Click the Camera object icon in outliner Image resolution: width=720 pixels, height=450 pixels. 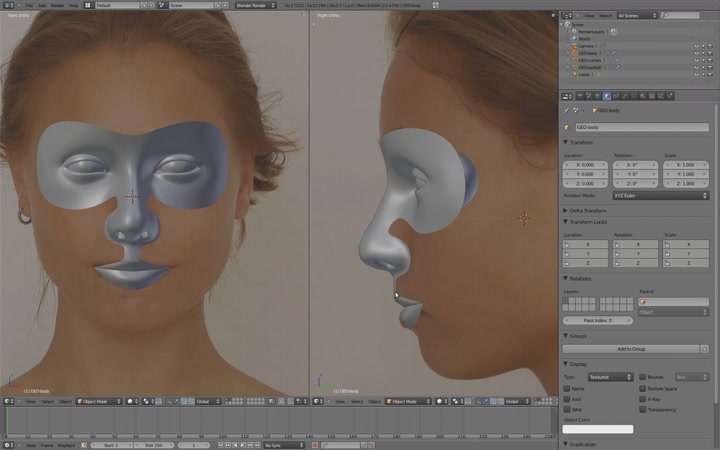pyautogui.click(x=574, y=46)
